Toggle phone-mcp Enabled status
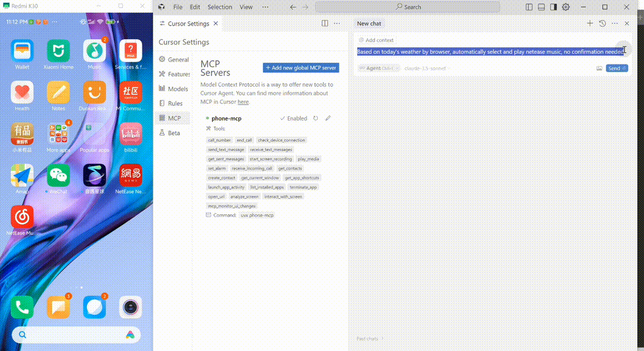Viewport: 644px width, 351px height. coord(294,118)
